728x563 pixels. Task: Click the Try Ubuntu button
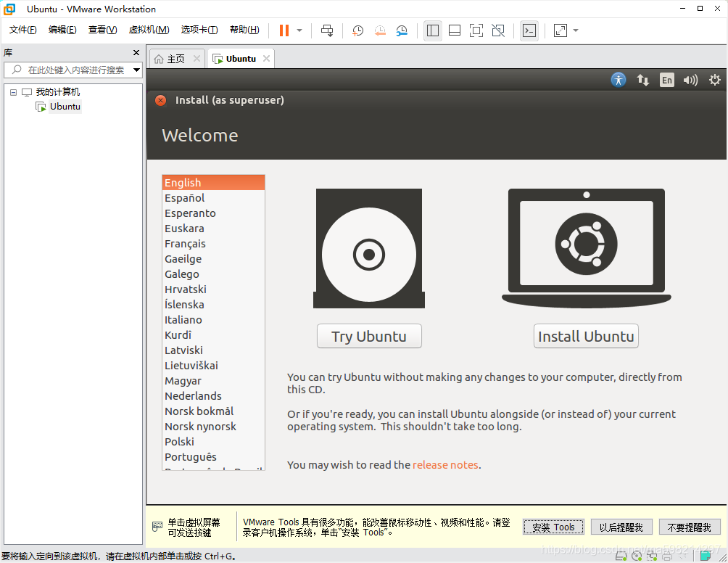tap(369, 336)
